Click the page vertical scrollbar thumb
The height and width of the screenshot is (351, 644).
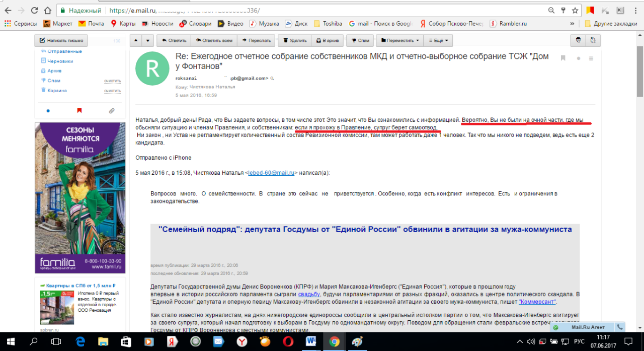(x=639, y=65)
